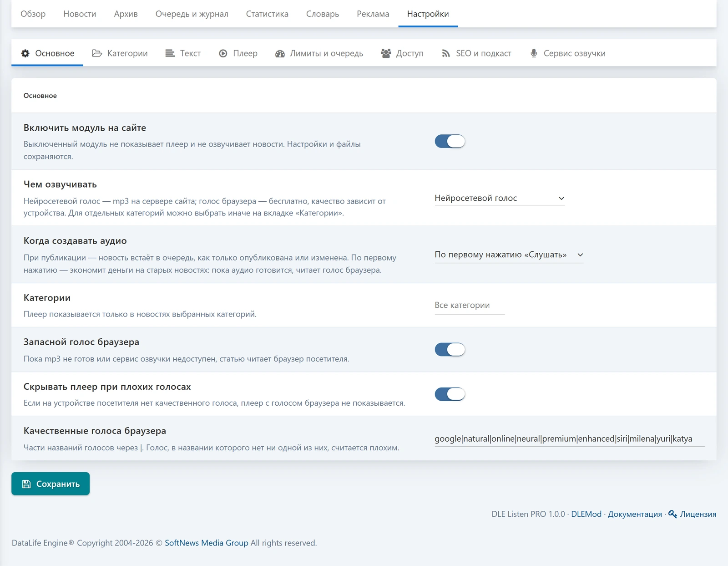
Task: Click the folder icon next to Категории
Action: pos(97,53)
